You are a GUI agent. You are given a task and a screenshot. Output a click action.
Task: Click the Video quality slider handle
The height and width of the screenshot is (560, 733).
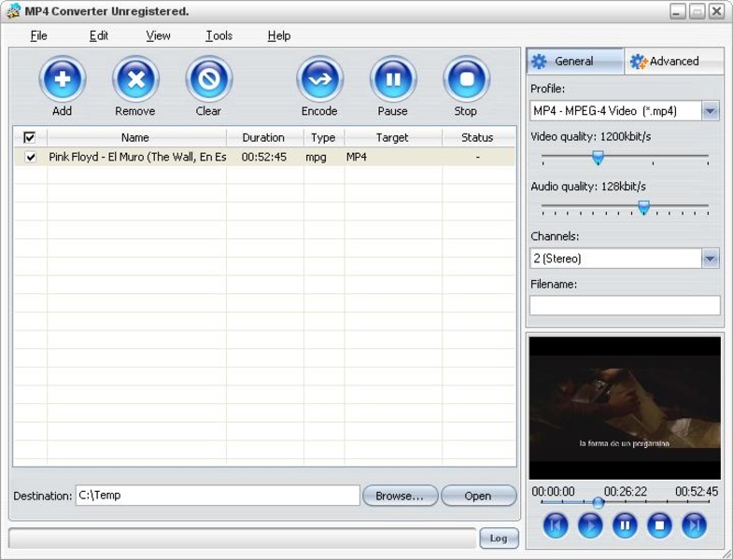pyautogui.click(x=598, y=158)
